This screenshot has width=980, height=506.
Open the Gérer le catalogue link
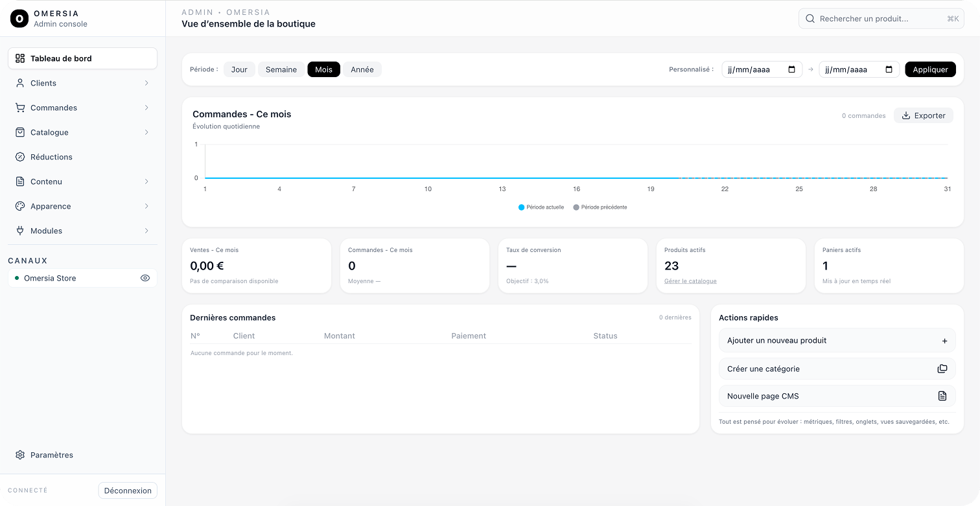click(690, 281)
